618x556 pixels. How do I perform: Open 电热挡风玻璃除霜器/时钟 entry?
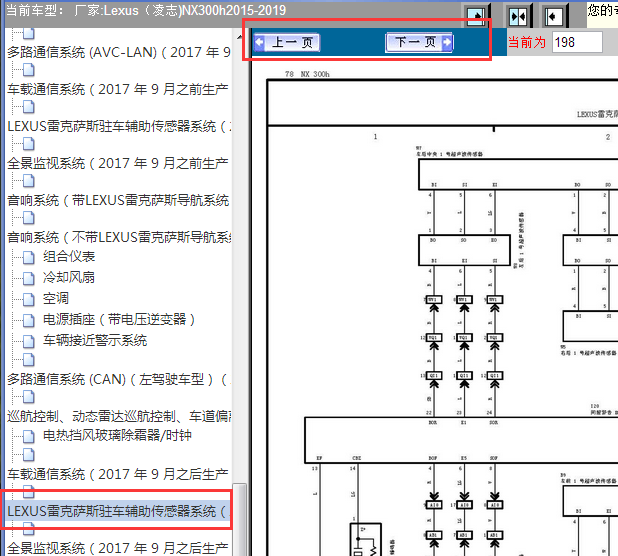pos(117,435)
